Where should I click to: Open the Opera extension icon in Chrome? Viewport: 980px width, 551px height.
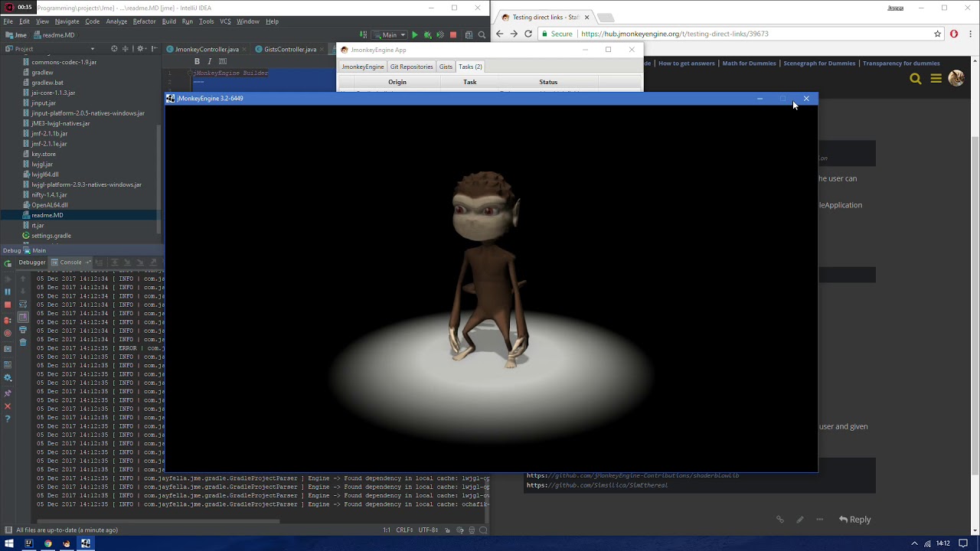[954, 34]
